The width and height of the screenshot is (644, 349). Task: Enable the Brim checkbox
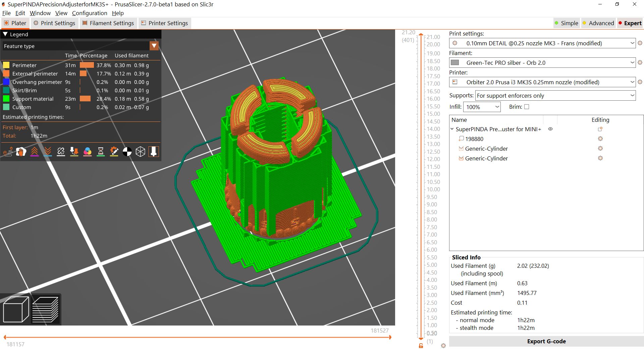[527, 107]
